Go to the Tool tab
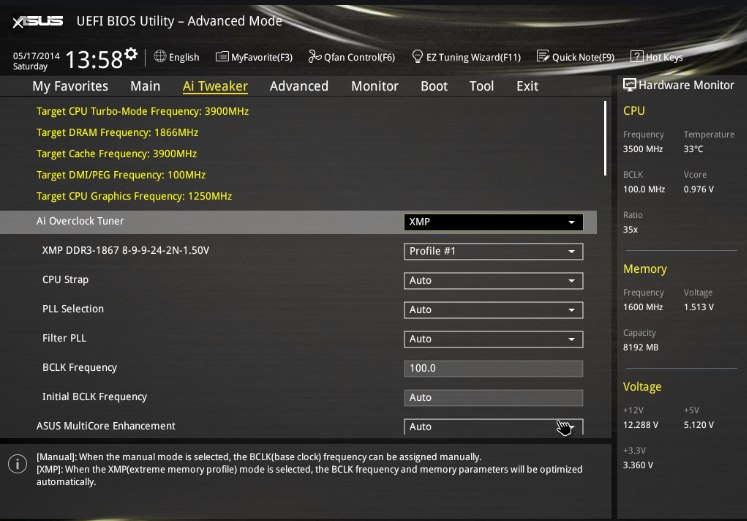Viewport: 747px width, 521px height. pos(482,86)
